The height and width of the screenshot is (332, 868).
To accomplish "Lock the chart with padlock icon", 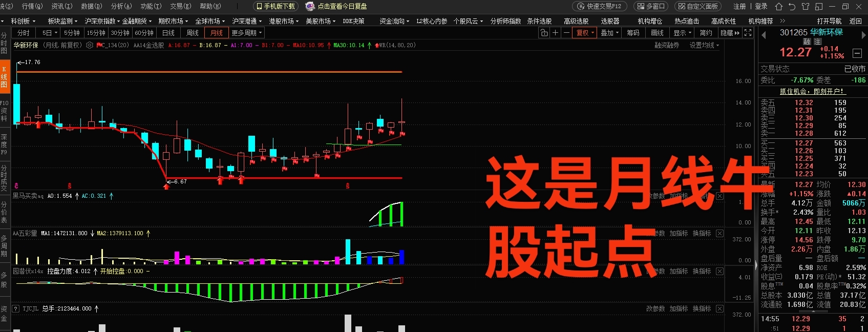I will coord(544,33).
